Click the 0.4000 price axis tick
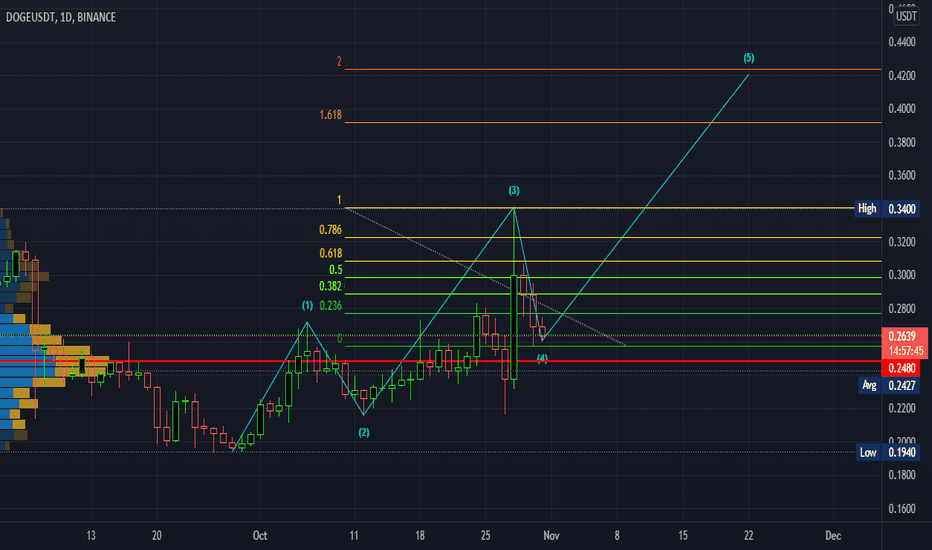 pos(902,108)
